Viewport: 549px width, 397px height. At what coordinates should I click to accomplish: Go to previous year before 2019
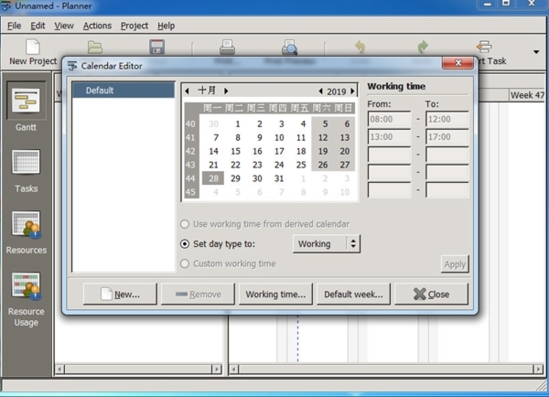tap(320, 91)
